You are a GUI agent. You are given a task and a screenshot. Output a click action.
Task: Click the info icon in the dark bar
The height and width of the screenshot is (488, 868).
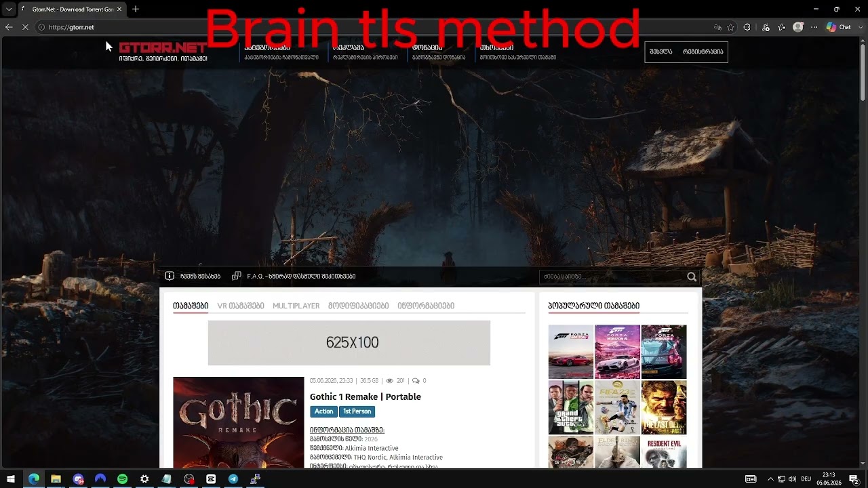tap(170, 276)
